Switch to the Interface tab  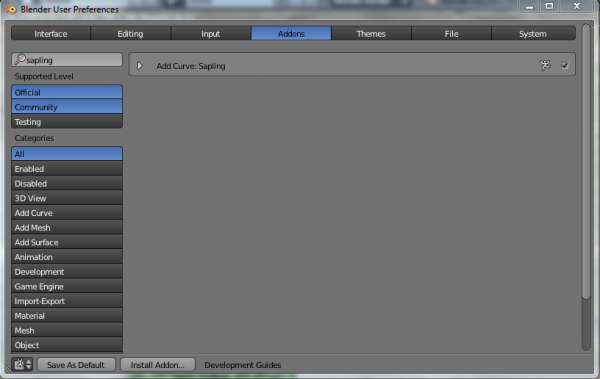coord(51,34)
